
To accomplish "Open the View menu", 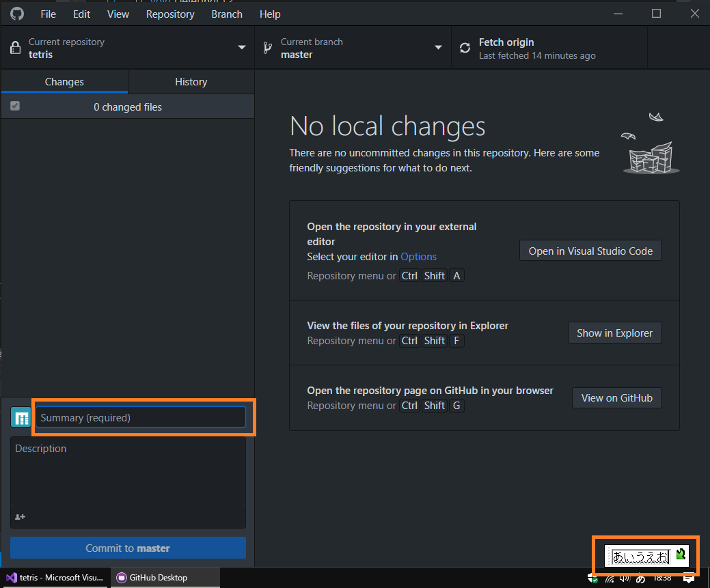I will point(118,14).
